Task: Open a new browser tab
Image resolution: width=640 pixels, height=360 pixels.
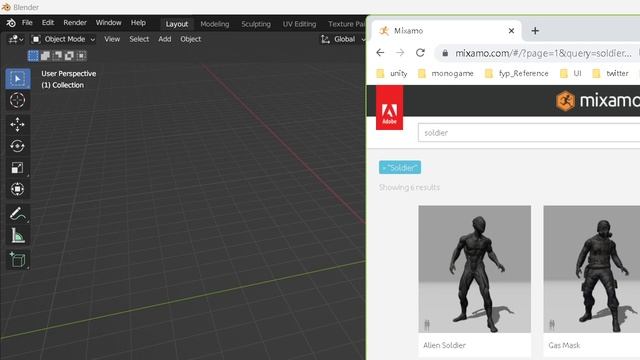Action: pyautogui.click(x=535, y=31)
